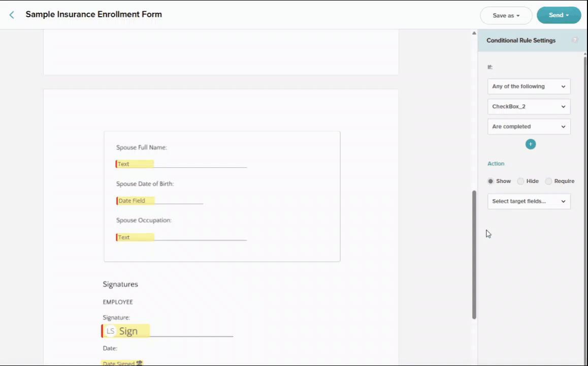Open the Save as menu

point(506,15)
